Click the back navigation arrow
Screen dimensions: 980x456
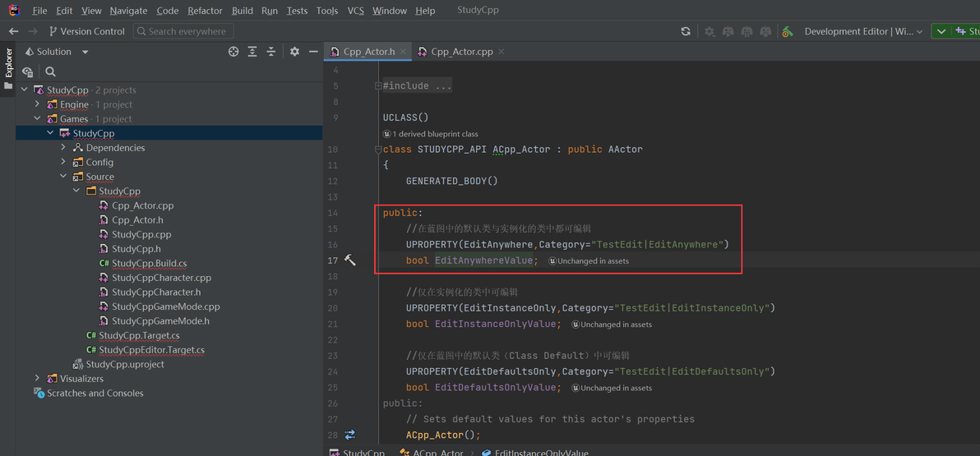pyautogui.click(x=13, y=31)
